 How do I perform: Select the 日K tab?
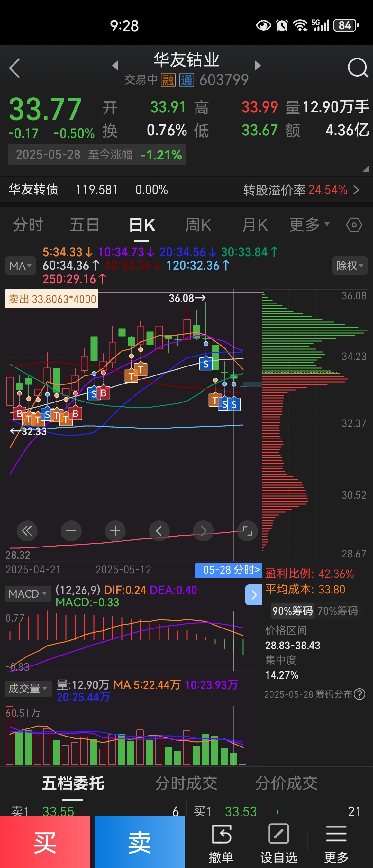pos(142,225)
